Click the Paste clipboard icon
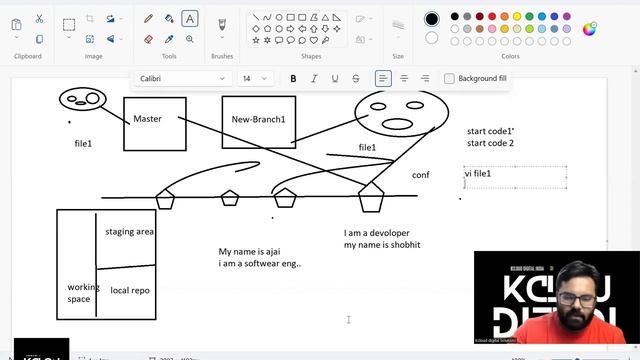Image resolution: width=640 pixels, height=360 pixels. tap(16, 24)
